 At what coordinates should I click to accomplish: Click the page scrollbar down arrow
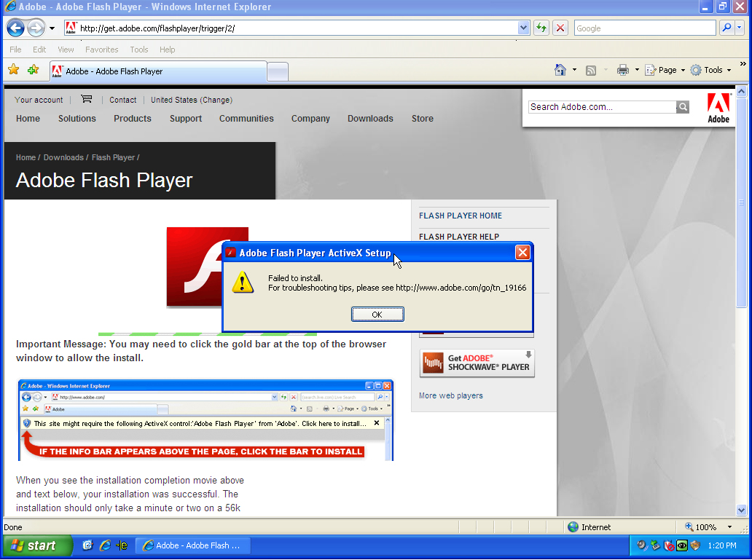pos(742,510)
